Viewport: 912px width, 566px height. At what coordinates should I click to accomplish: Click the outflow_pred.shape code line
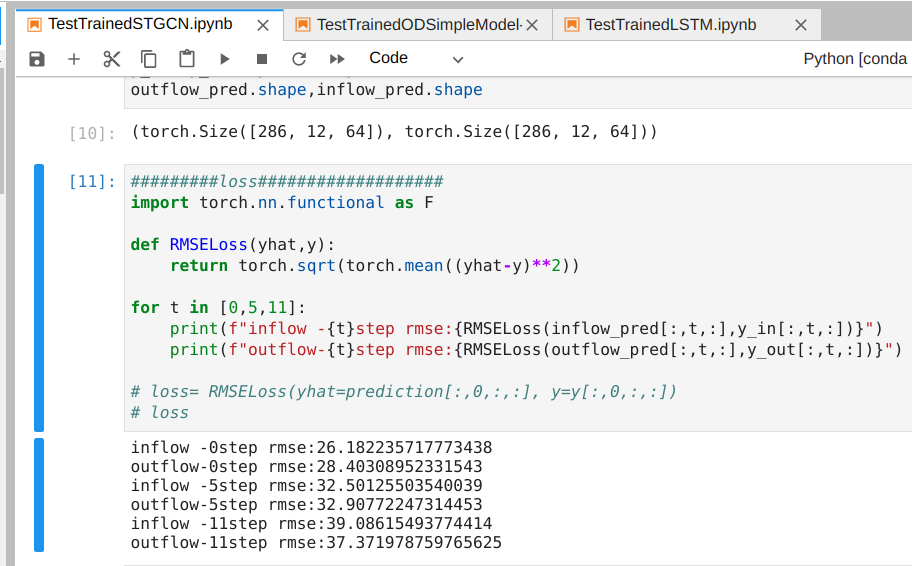tap(306, 90)
